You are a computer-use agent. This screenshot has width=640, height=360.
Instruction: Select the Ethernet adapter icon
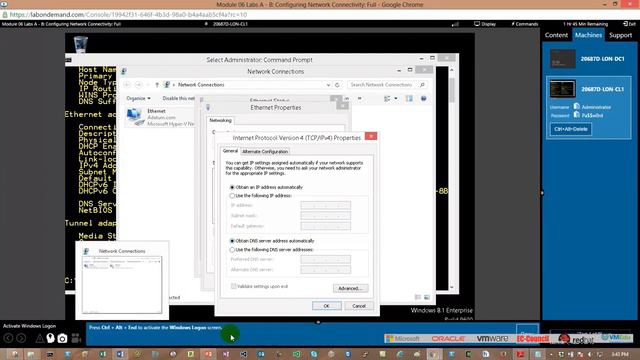click(x=135, y=116)
